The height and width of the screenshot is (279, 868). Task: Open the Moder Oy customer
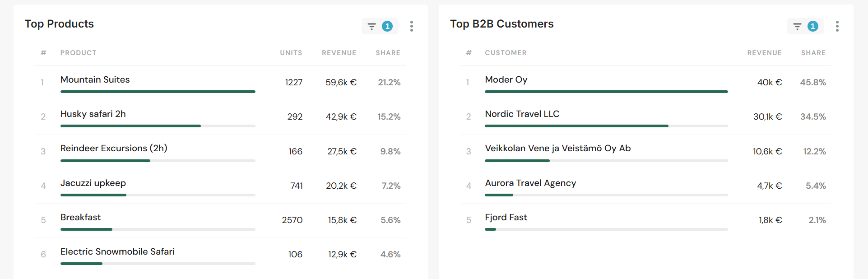point(506,80)
